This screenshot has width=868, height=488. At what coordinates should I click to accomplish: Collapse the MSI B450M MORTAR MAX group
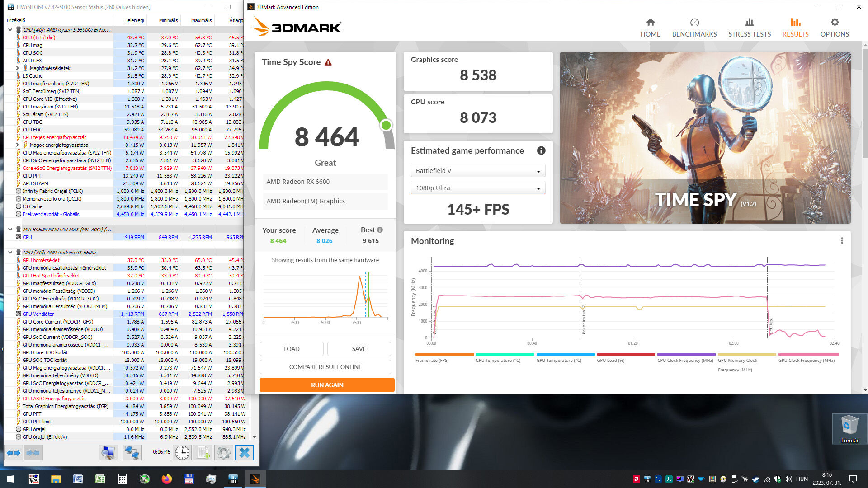10,230
